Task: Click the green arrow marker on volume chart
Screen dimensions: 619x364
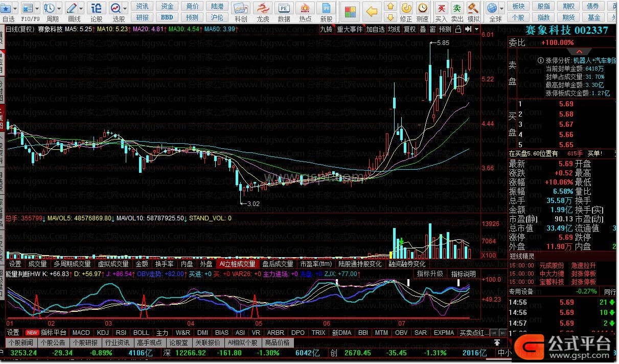Action: (402, 241)
